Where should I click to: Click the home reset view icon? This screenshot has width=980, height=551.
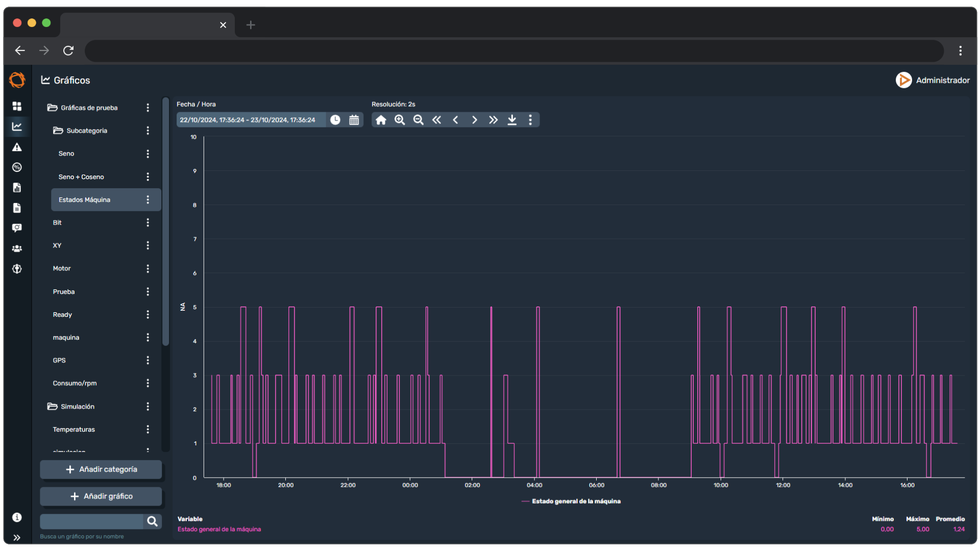381,120
